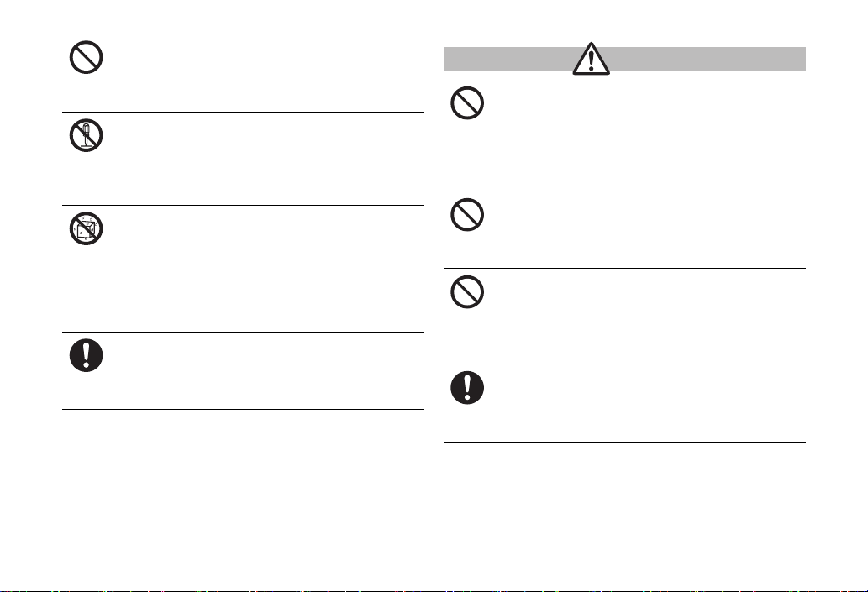Click the line below the left exclamation icon
Image resolution: width=868 pixels, height=592 pixels.
(243, 410)
